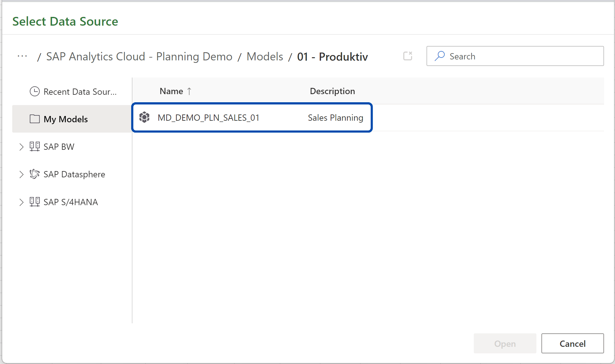Select the MD_DEMO_PLN_SALES_01 model row
Screen dimensions: 615x364
(209, 118)
